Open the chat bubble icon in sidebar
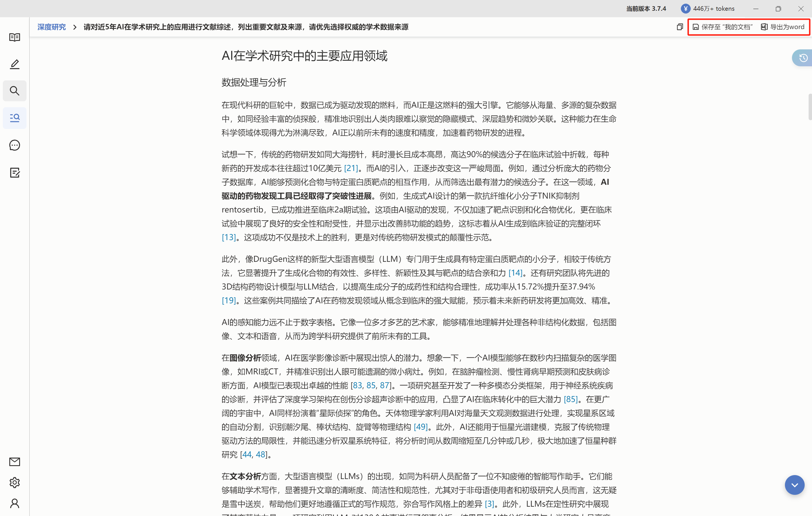 click(x=14, y=145)
